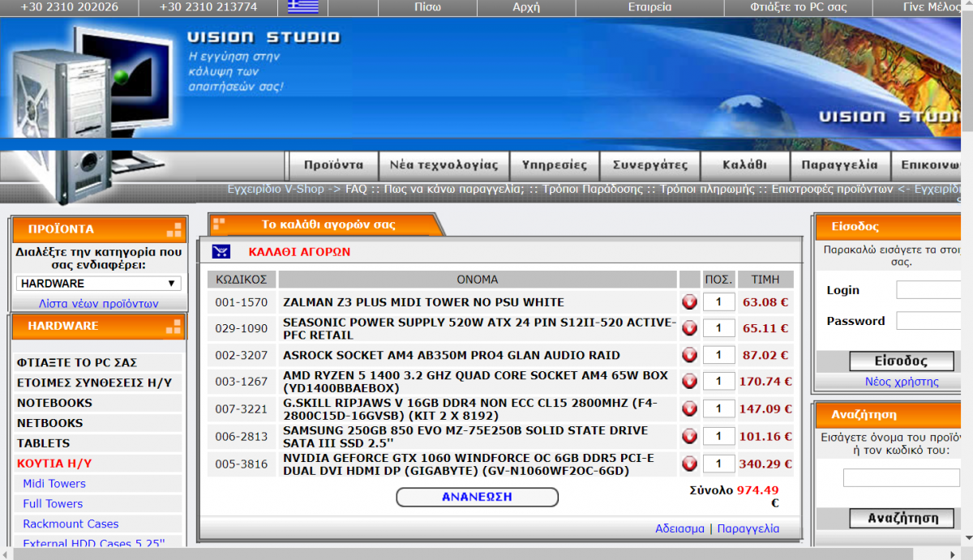Click quantity field for G.SKILL RIPJAWS V

(x=718, y=408)
